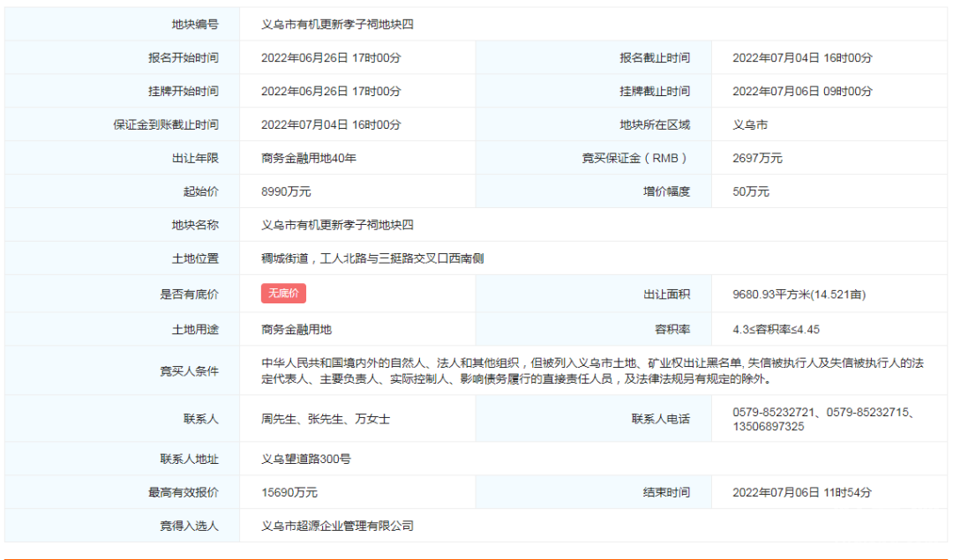Click the 报名开始时间 label
The image size is (953, 560).
[x=183, y=58]
